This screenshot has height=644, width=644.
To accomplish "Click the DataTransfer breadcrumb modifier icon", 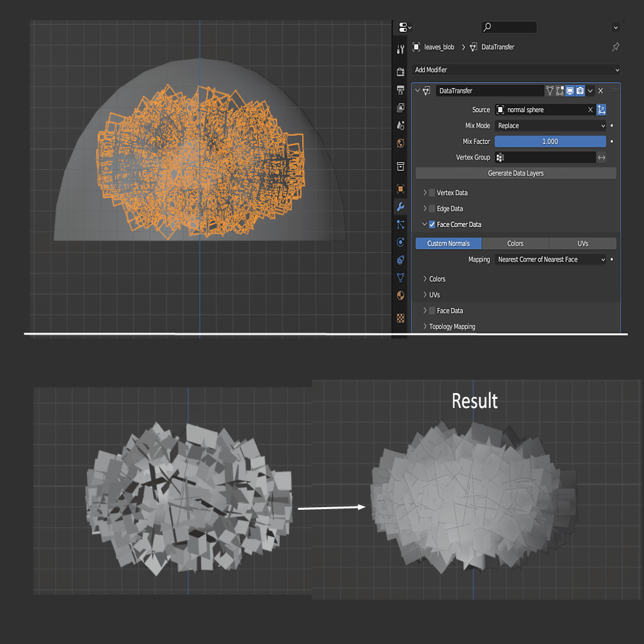I will click(x=473, y=47).
